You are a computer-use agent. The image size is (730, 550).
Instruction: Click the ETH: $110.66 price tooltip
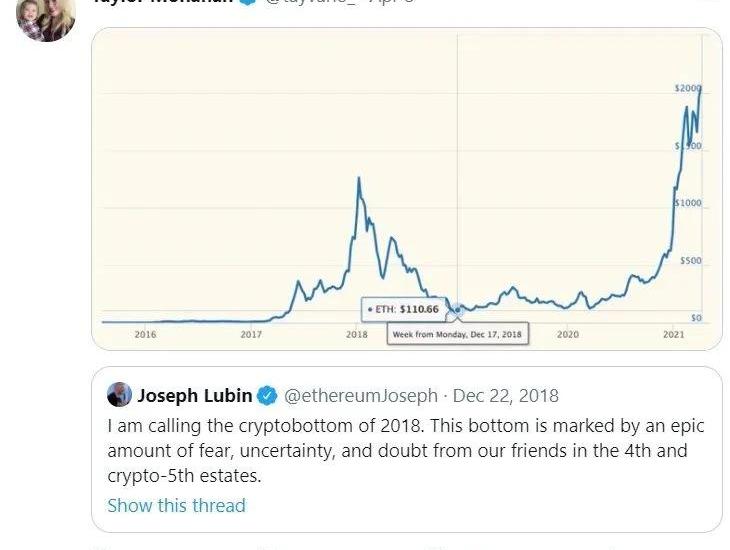399,310
